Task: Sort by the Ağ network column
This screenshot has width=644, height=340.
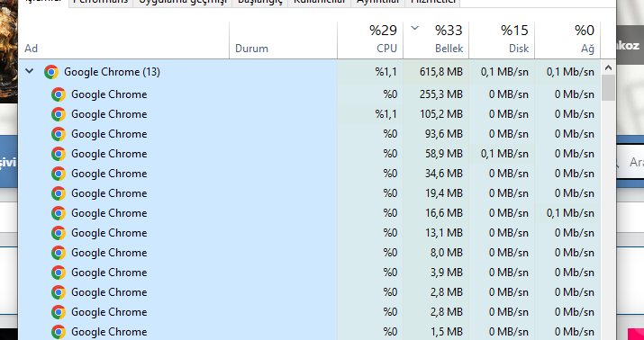Action: [567, 40]
